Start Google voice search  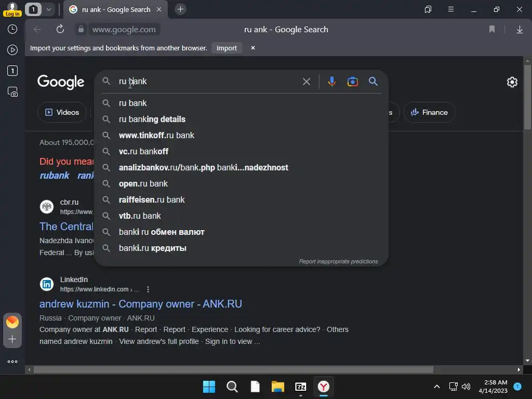[332, 82]
